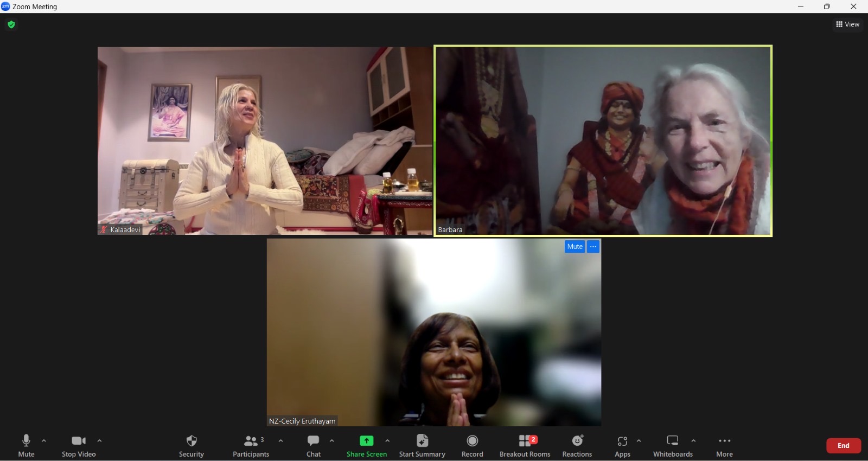Click the green encryption shield icon
Screen dimensions: 868x461
(11, 24)
